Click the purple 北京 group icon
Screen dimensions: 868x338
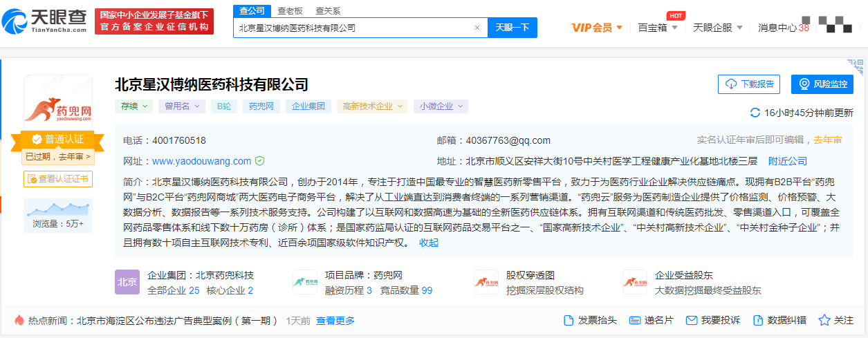[x=127, y=282]
